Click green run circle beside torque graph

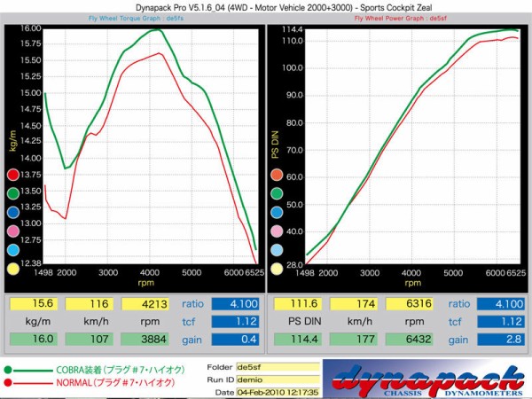12,192
